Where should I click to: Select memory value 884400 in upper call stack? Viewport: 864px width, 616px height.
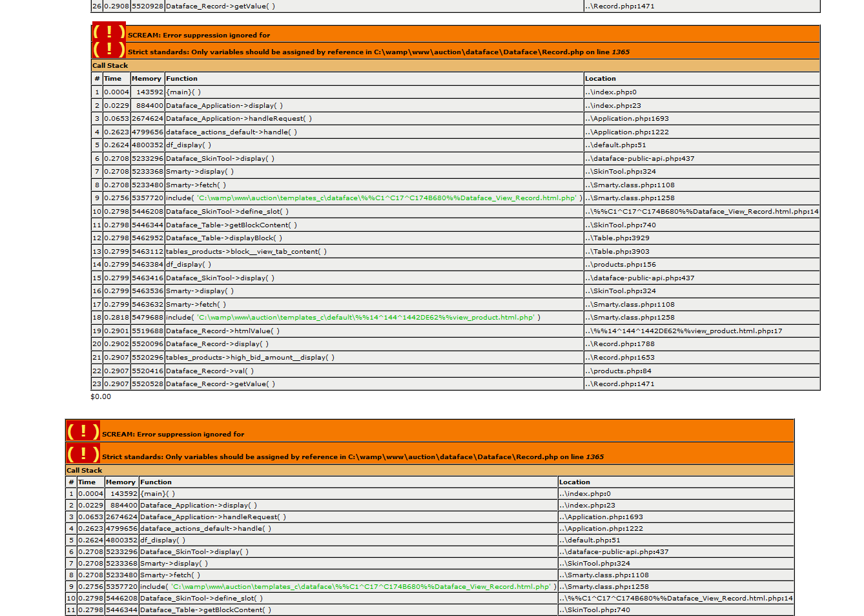pyautogui.click(x=150, y=106)
